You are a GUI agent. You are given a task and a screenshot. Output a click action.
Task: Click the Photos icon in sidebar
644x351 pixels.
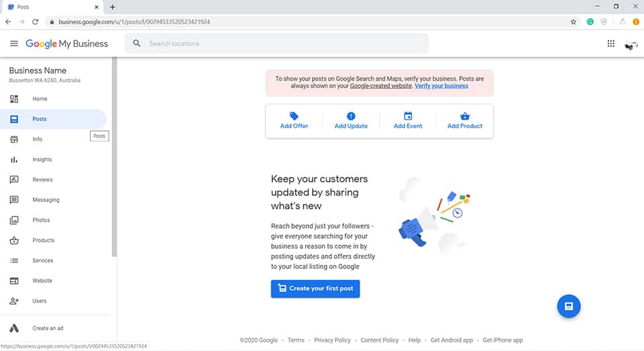click(14, 220)
